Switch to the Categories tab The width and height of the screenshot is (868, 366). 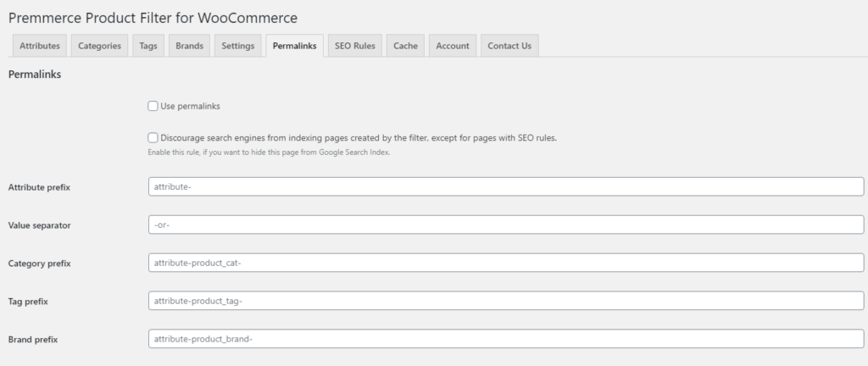pos(99,46)
